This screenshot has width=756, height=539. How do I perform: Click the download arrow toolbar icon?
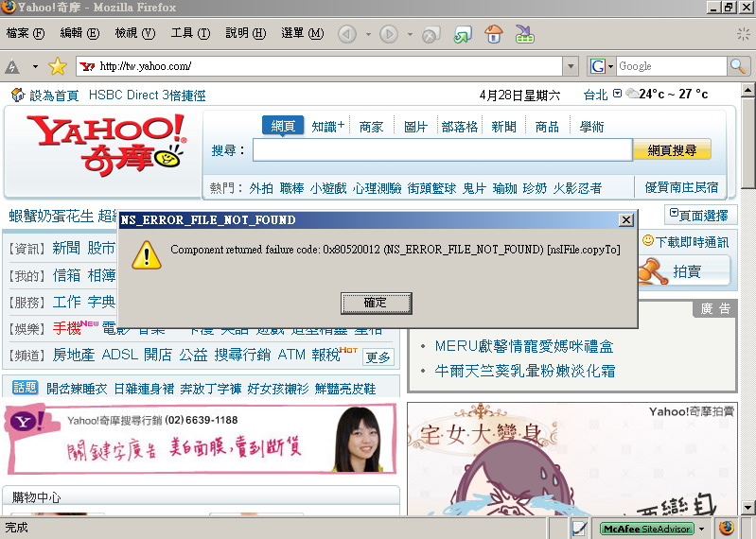(524, 34)
